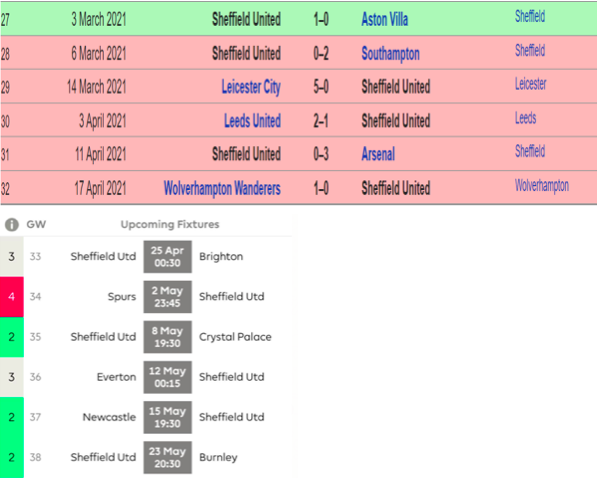Select the 12 May 00:15 fixture box
The height and width of the screenshot is (480, 599).
pyautogui.click(x=168, y=377)
